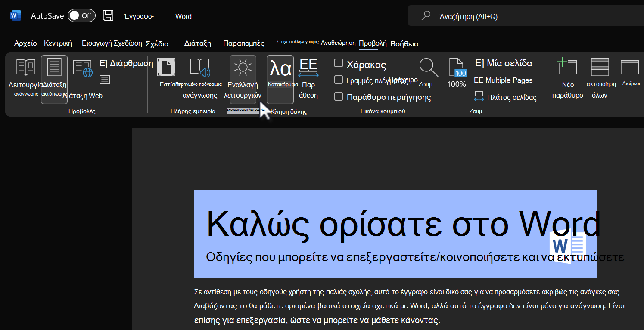This screenshot has height=330, width=644.
Task: Select Παράθεση side-to-side page movement
Action: (x=308, y=79)
